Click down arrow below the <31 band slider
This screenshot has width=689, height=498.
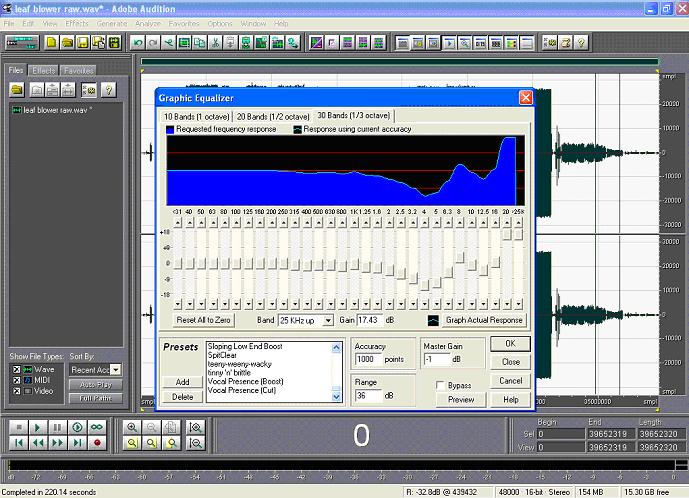tap(178, 304)
